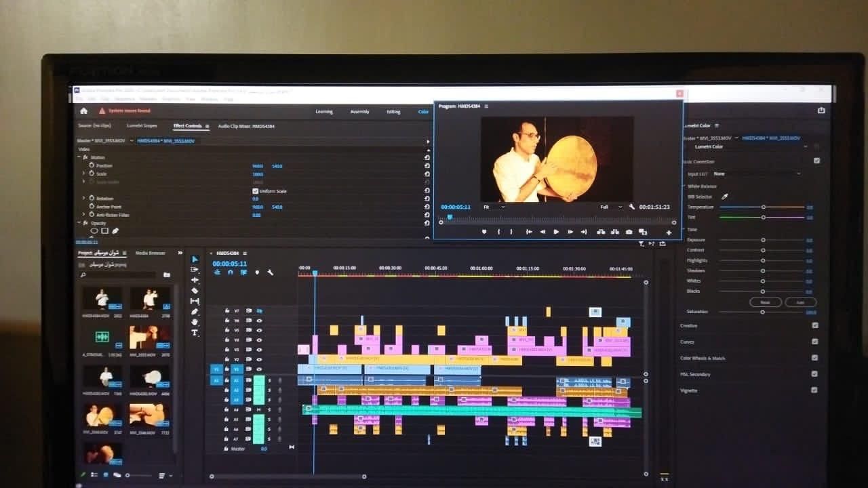The height and width of the screenshot is (488, 868).
Task: Disable the Curves section checkbox
Action: pos(815,342)
